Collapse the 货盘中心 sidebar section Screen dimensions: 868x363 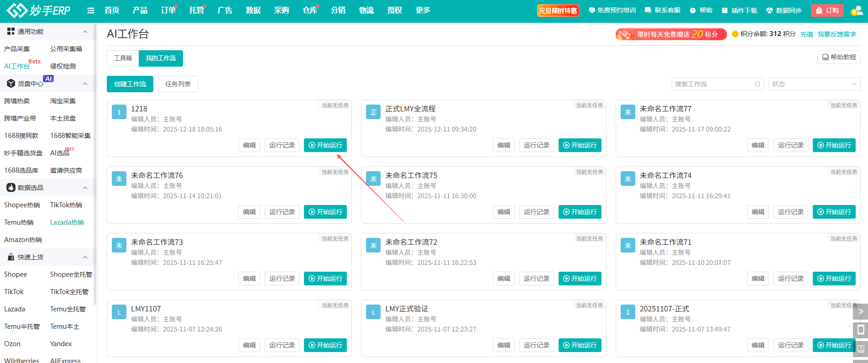tap(85, 84)
